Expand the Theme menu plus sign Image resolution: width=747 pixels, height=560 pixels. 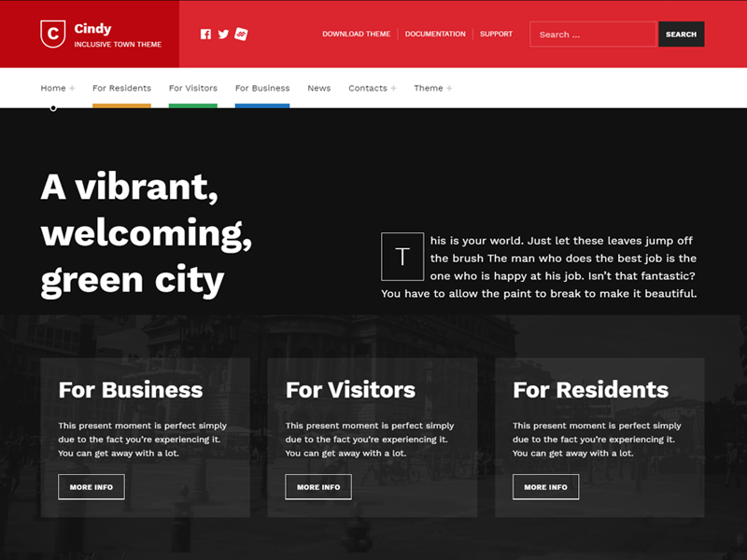449,89
